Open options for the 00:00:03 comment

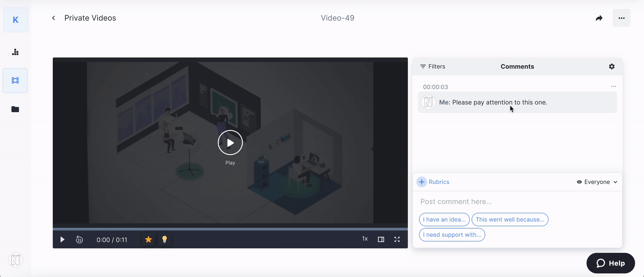[x=613, y=86]
